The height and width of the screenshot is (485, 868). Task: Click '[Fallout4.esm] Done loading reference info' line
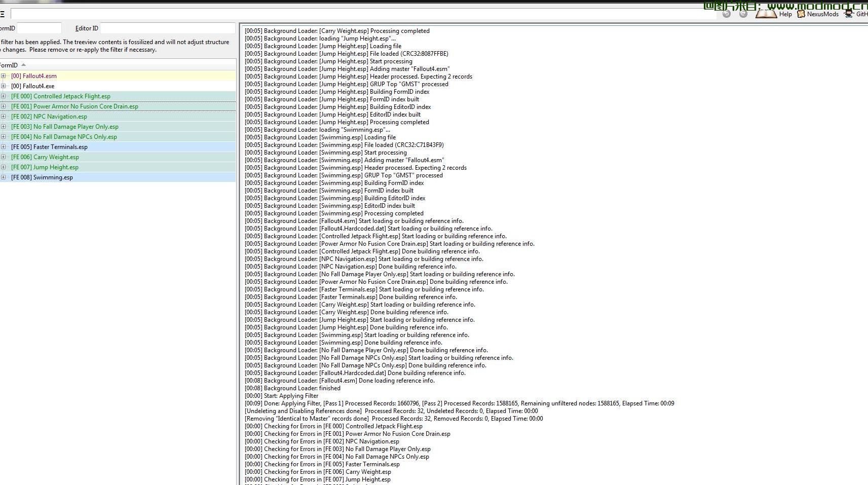[339, 381]
